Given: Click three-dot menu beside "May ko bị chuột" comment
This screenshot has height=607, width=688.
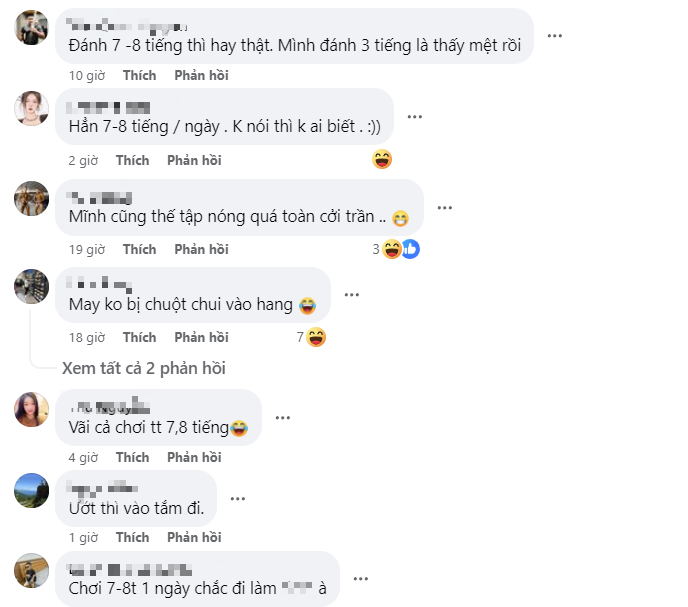Looking at the screenshot, I should pos(351,295).
